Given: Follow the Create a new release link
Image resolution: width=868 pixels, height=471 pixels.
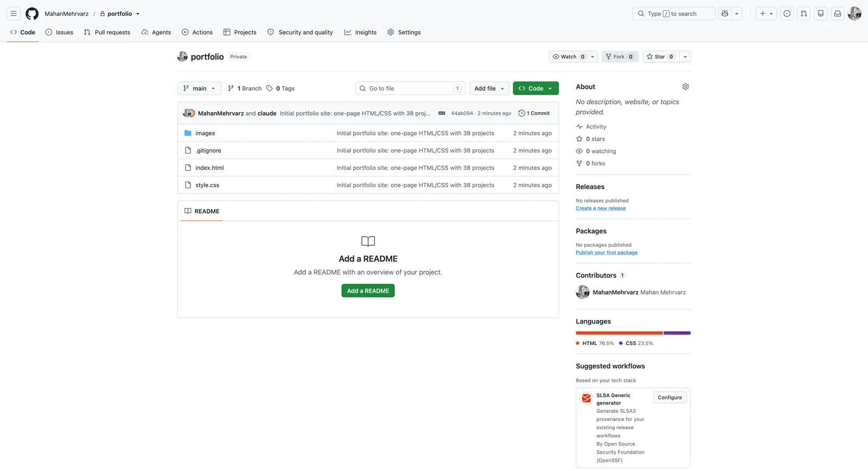Looking at the screenshot, I should (601, 208).
